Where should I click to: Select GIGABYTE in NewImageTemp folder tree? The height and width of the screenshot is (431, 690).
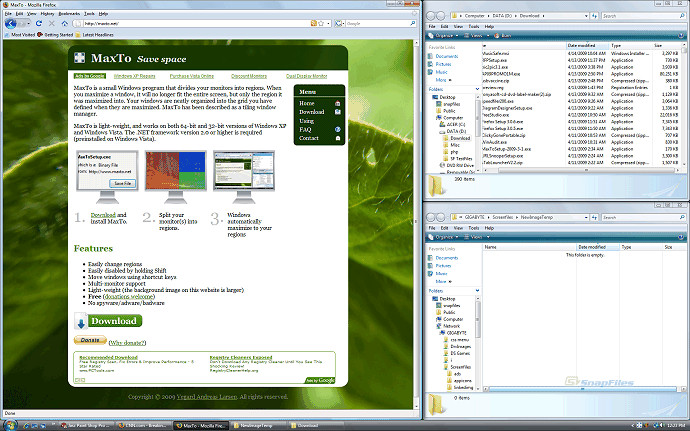(x=457, y=333)
